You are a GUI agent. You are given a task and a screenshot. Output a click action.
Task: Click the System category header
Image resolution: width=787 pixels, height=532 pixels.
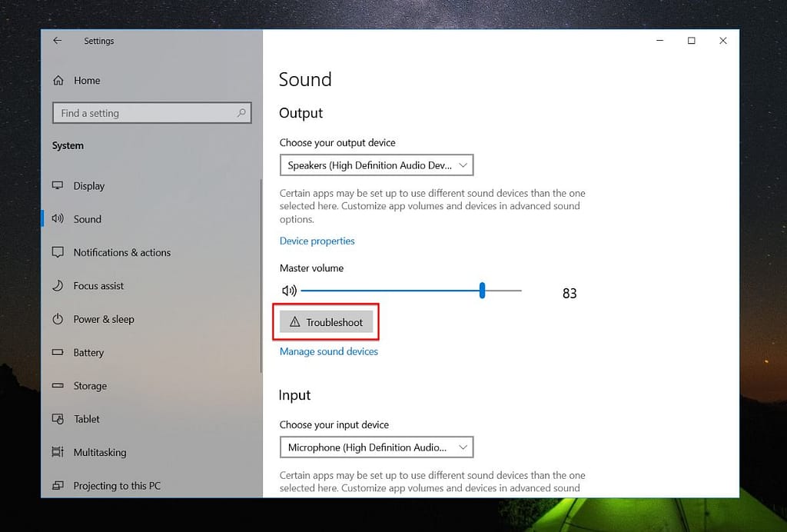click(68, 145)
